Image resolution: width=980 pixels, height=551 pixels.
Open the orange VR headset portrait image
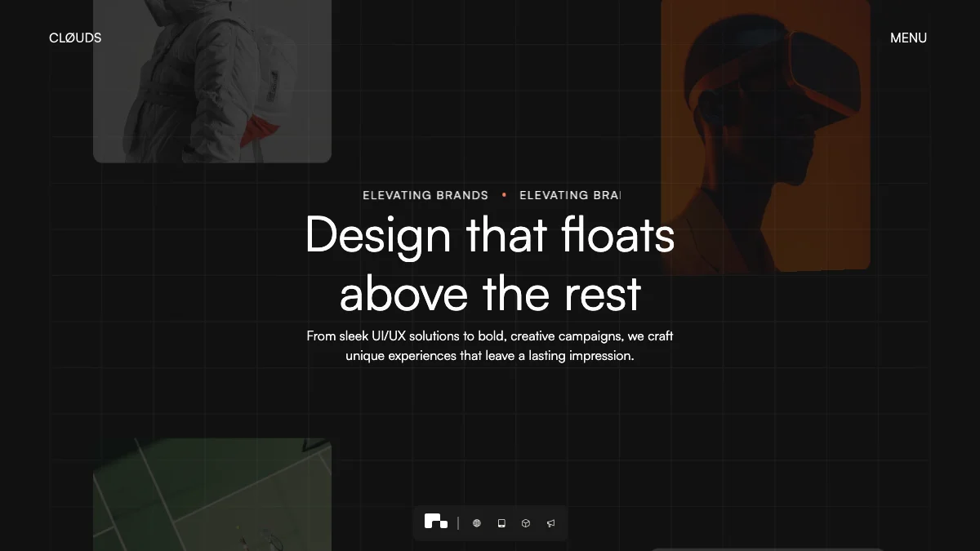coord(765,136)
